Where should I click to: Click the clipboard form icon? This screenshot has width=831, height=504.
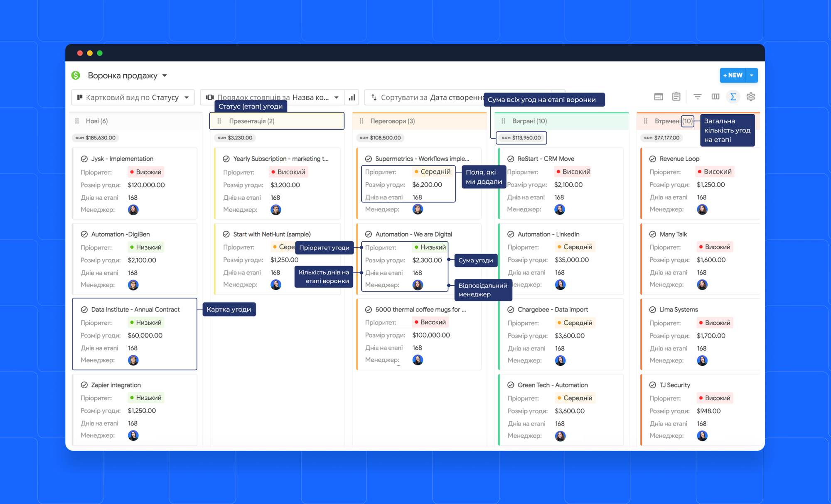tap(676, 97)
